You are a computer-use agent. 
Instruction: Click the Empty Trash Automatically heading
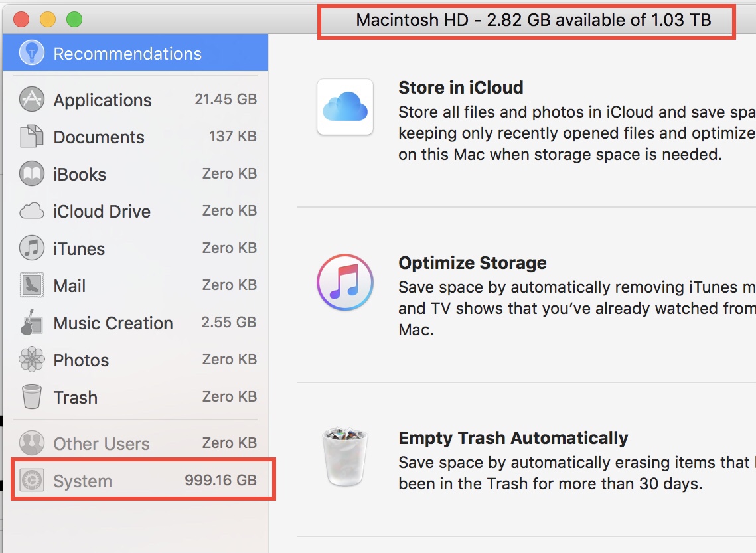[513, 437]
